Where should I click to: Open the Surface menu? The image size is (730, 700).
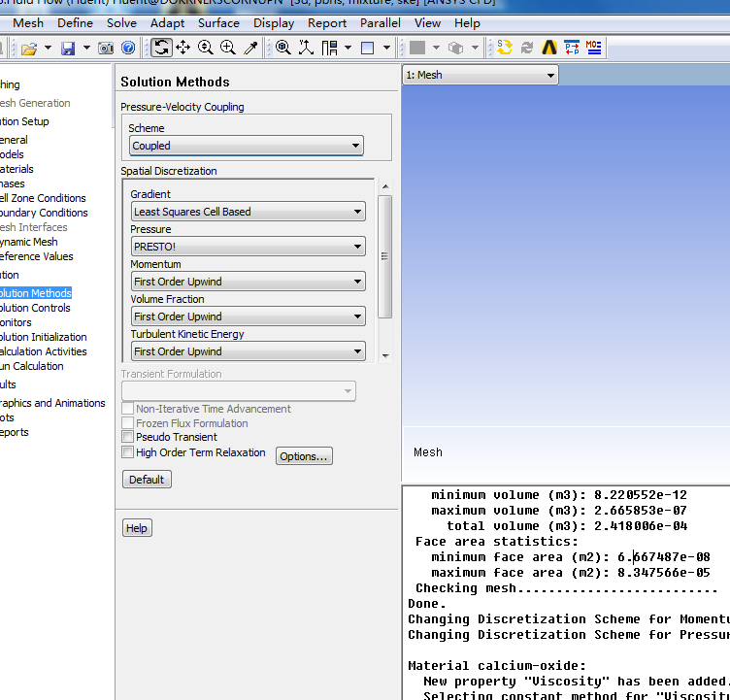[x=218, y=23]
